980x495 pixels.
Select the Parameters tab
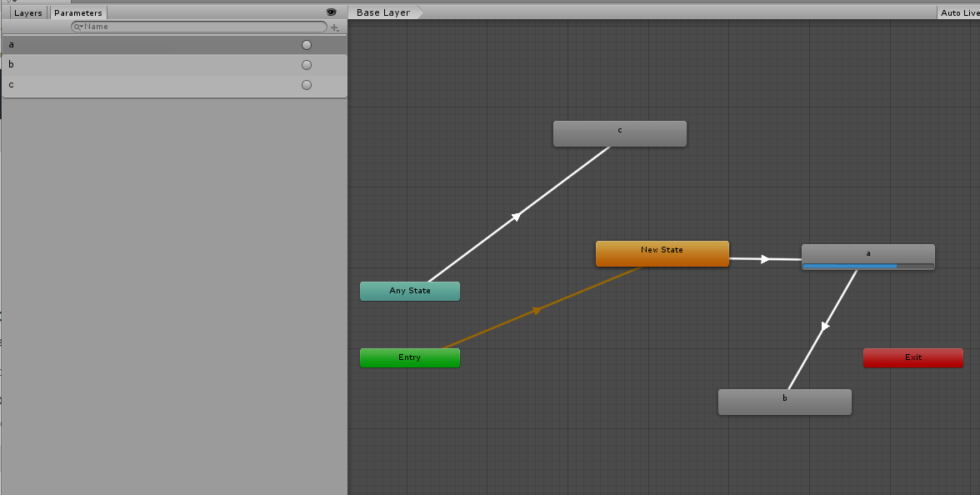coord(77,12)
